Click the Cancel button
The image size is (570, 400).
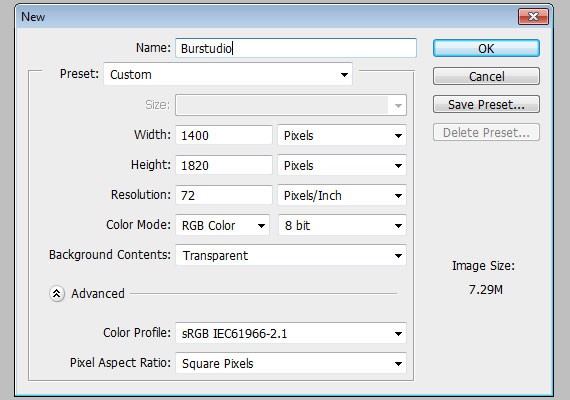(486, 76)
